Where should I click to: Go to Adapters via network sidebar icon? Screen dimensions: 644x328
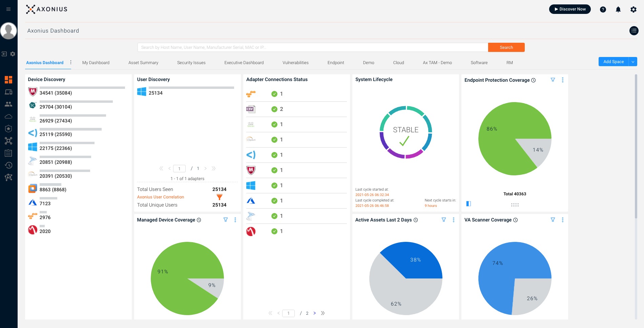(x=8, y=141)
